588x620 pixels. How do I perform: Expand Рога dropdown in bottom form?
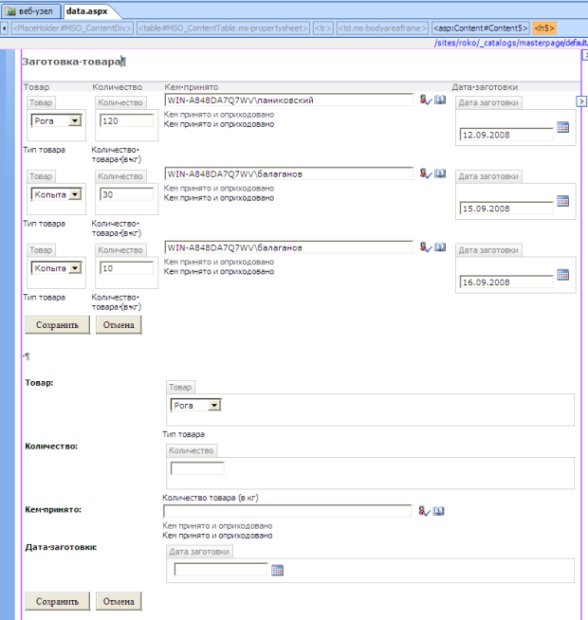(214, 405)
